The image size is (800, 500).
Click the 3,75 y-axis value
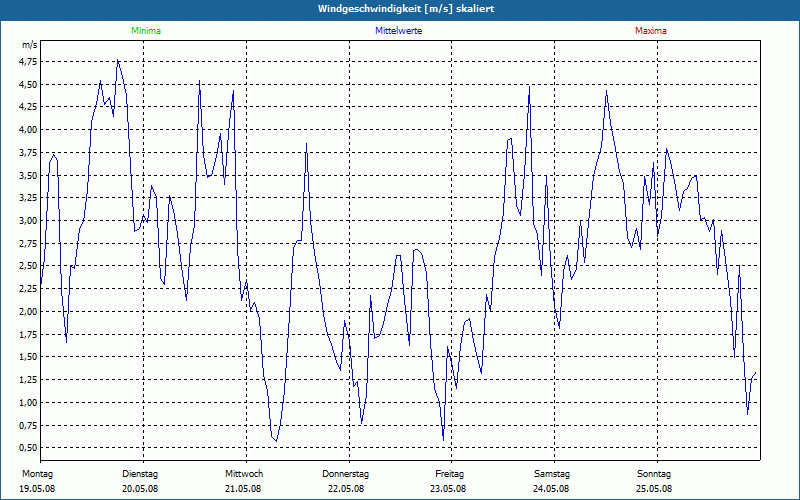tap(29, 153)
